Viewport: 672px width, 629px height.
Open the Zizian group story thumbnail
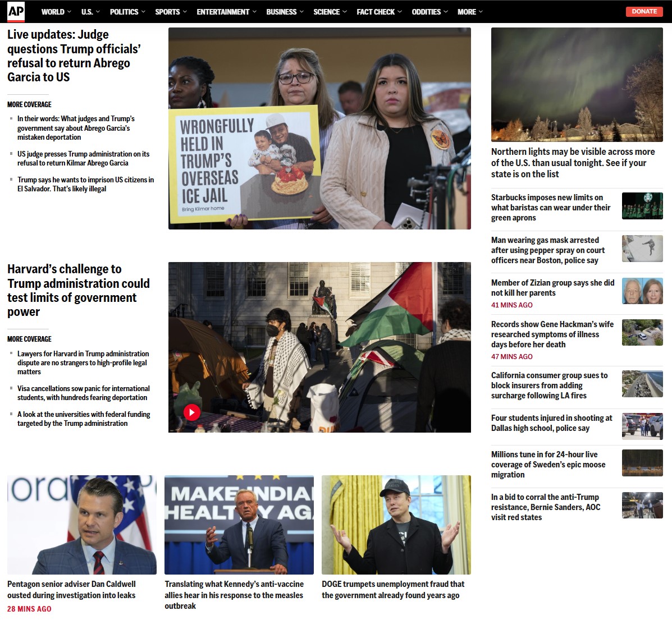642,291
